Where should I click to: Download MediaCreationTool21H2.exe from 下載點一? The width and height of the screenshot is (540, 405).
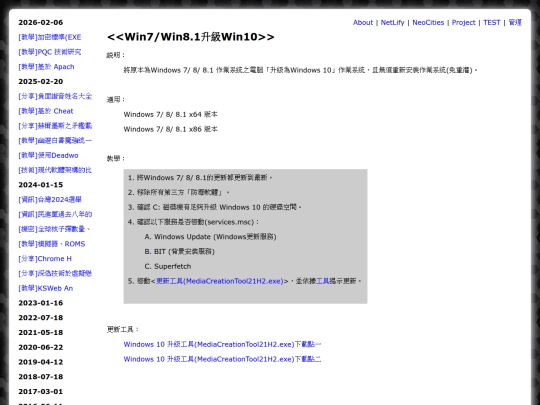click(x=222, y=344)
